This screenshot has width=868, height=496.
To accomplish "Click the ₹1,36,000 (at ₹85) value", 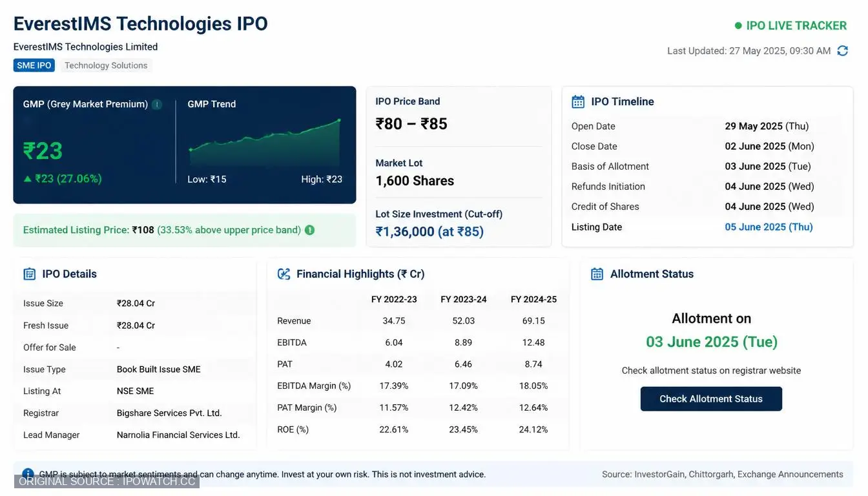I will coord(429,231).
